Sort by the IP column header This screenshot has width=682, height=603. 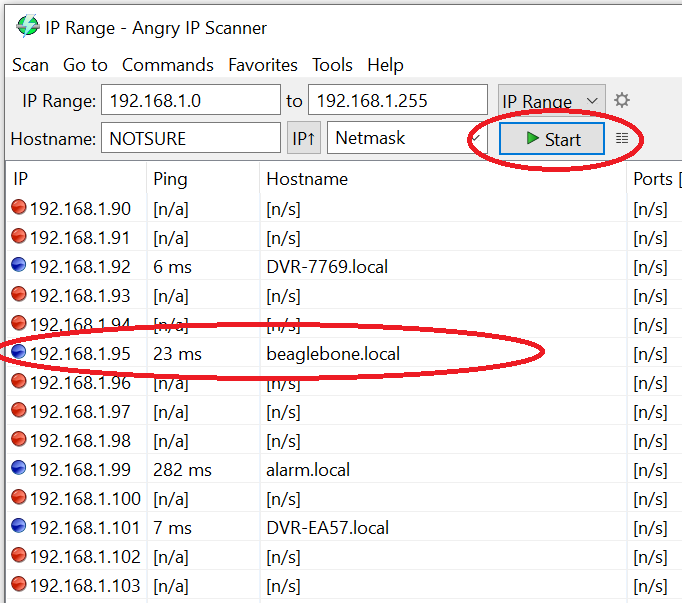tap(76, 179)
